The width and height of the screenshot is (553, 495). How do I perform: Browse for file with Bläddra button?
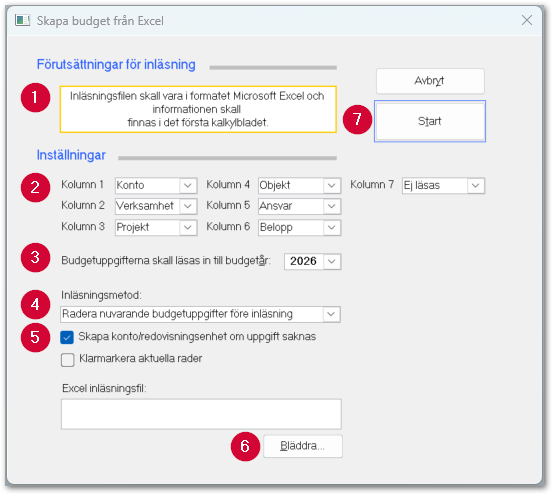(303, 446)
